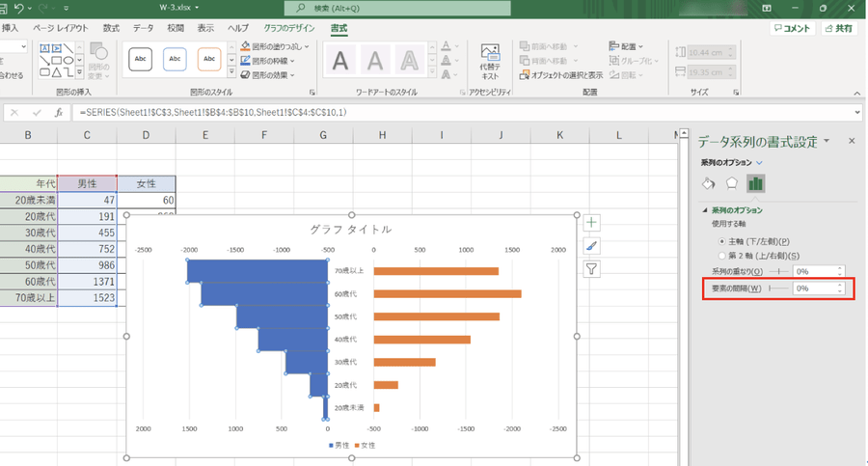This screenshot has height=466, width=868.
Task: Click the 系列の重なり percentage field
Action: coord(813,272)
